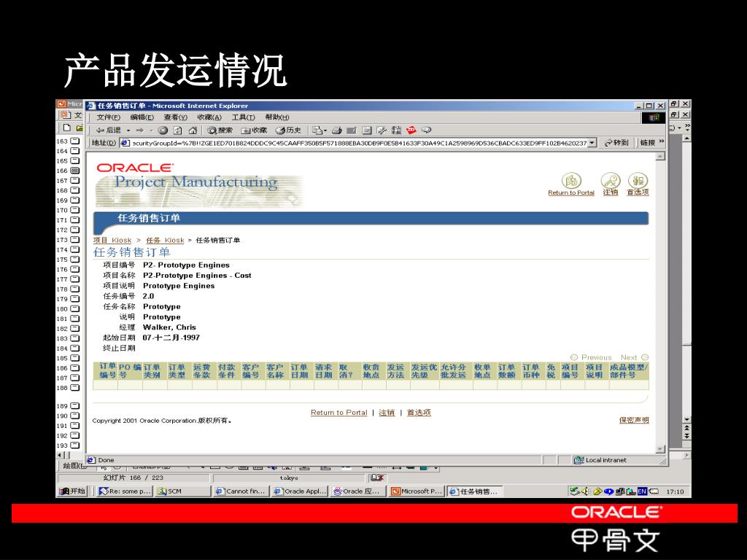
Task: Click the 成品模型/部件号 column header
Action: pyautogui.click(x=628, y=371)
